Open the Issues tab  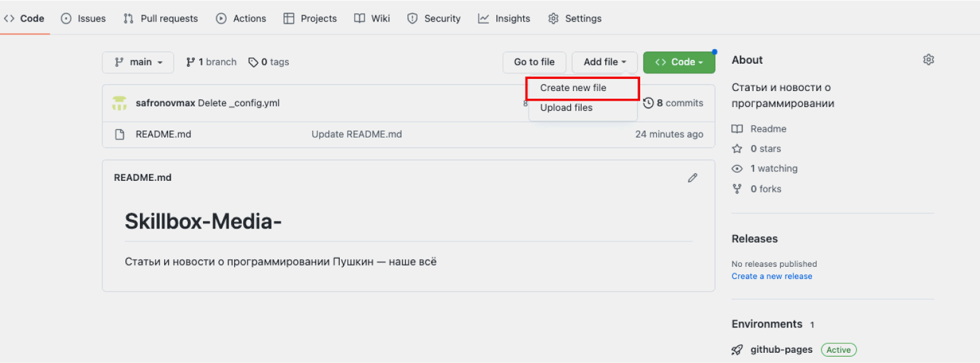tap(83, 18)
